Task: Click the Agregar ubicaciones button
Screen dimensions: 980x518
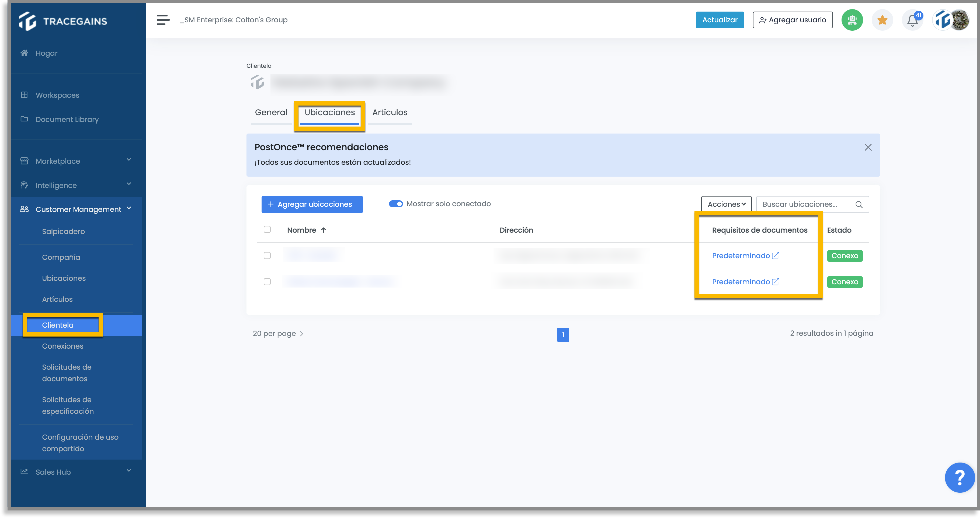Action: [x=312, y=204]
